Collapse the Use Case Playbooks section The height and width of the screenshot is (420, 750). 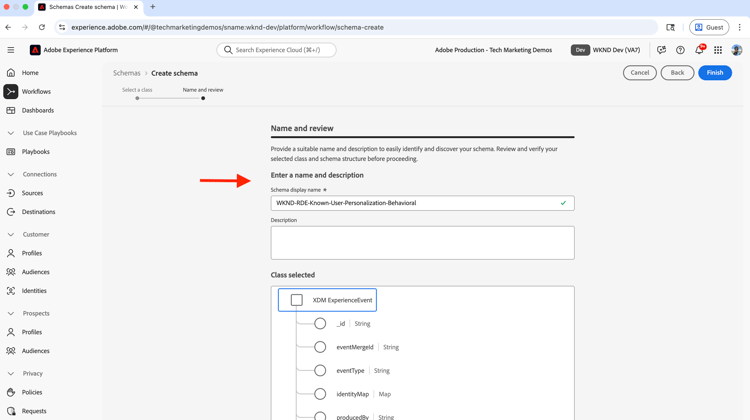point(11,133)
